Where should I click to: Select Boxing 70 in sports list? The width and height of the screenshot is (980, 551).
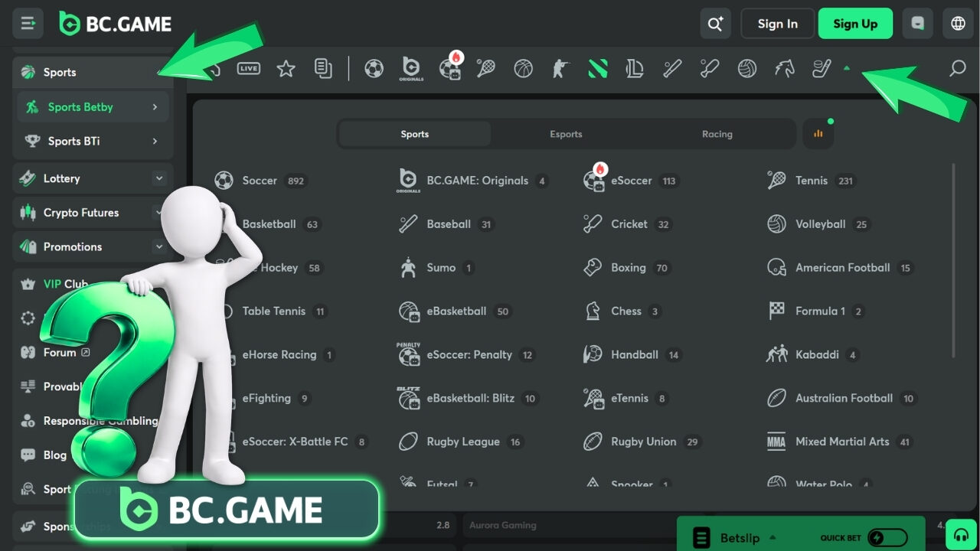point(626,268)
